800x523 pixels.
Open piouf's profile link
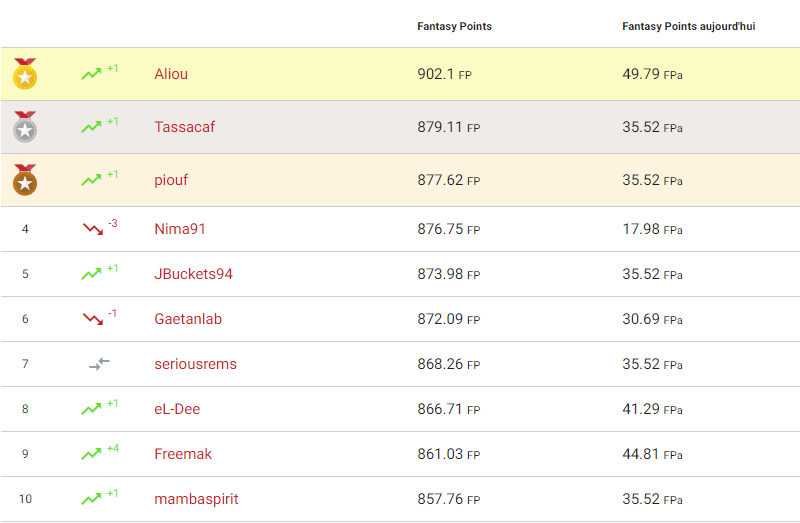[x=171, y=180]
